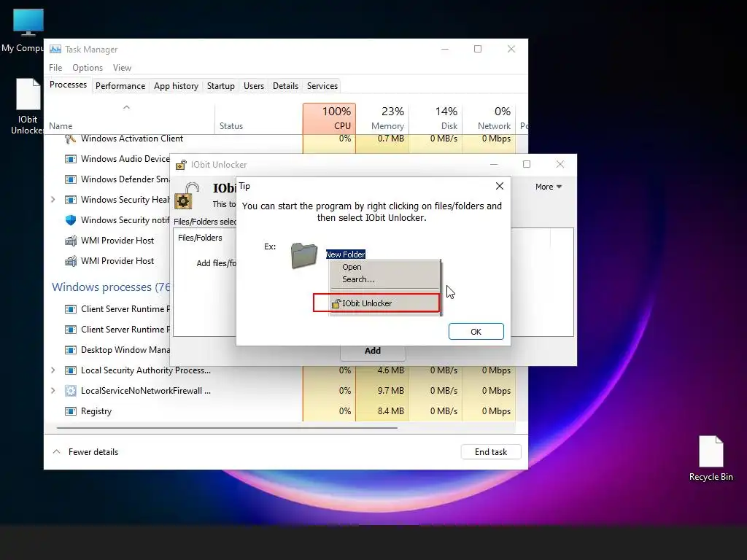747x560 pixels.
Task: Sort processes by the Network column header
Action: (x=489, y=119)
